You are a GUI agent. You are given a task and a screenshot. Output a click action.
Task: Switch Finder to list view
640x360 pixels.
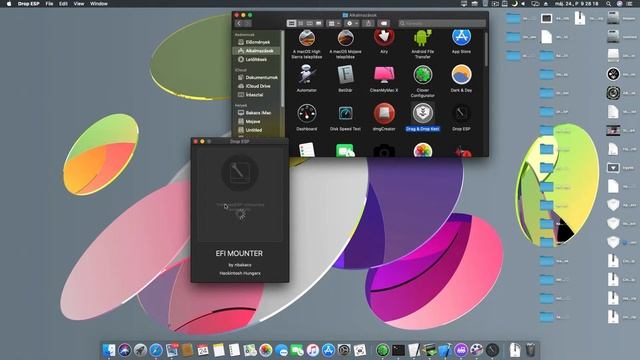[301, 24]
